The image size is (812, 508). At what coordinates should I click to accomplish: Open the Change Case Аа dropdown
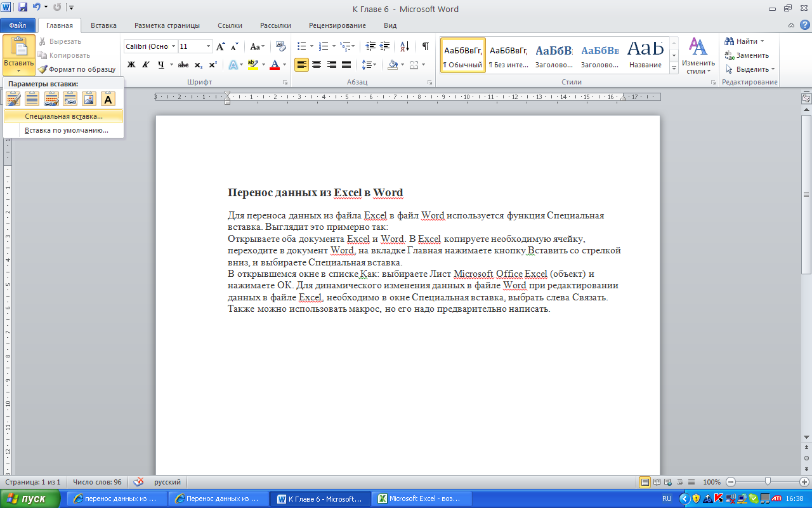(x=258, y=46)
